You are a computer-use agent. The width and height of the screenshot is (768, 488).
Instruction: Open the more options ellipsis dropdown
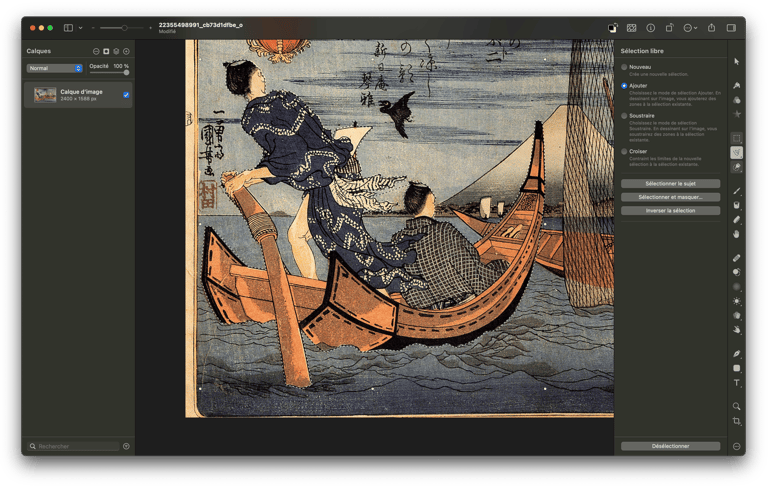tap(690, 28)
